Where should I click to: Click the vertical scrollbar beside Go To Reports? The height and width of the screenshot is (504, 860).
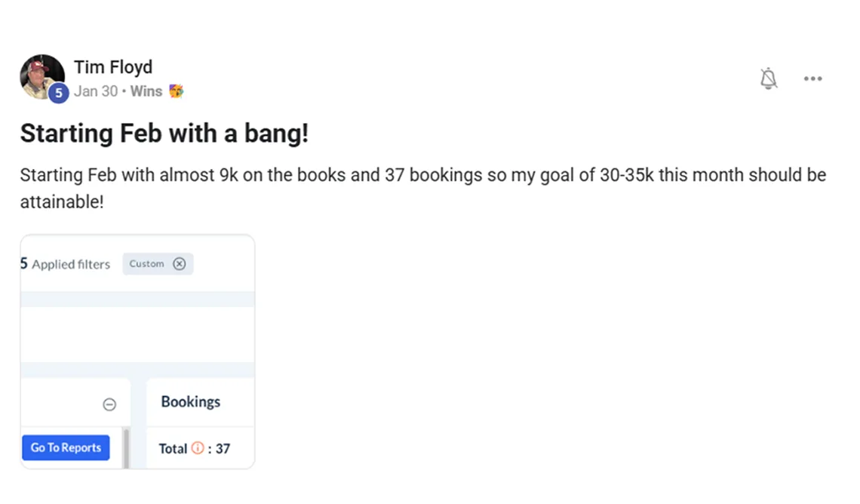click(x=125, y=447)
